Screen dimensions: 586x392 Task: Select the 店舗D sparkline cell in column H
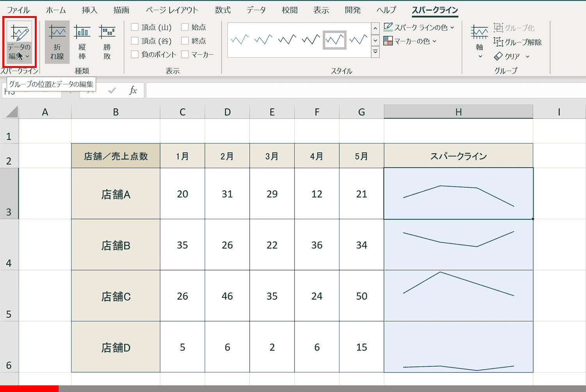click(459, 347)
